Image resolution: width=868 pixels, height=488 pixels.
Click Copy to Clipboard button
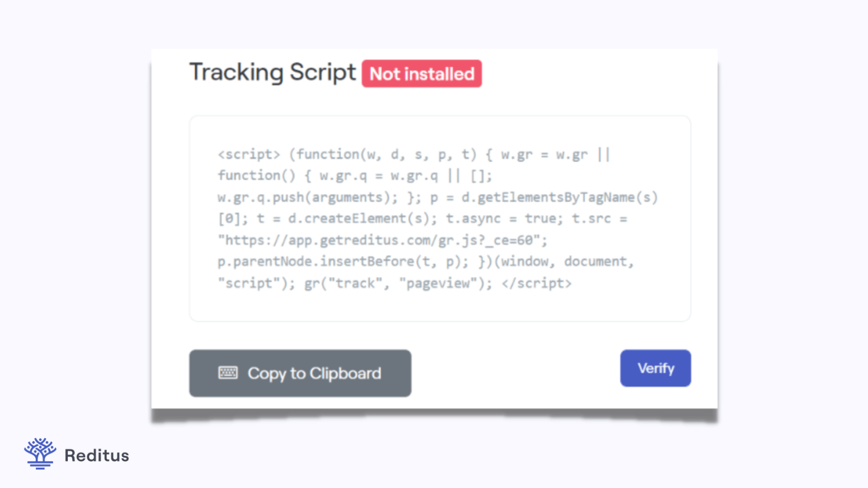coord(300,373)
